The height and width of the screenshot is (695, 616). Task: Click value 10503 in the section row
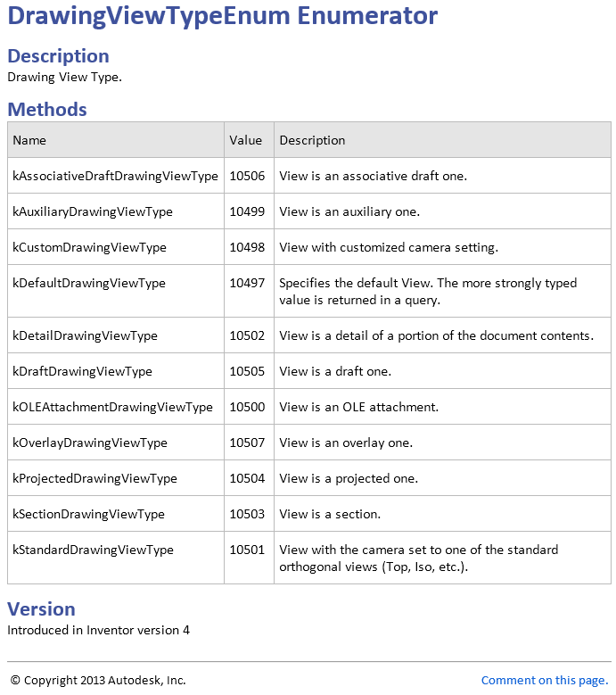pos(247,514)
